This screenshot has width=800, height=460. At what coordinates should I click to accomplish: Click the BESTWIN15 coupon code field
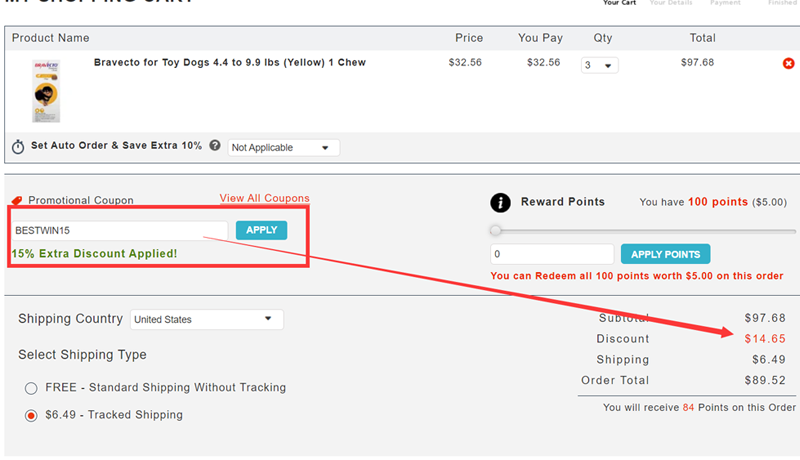120,231
